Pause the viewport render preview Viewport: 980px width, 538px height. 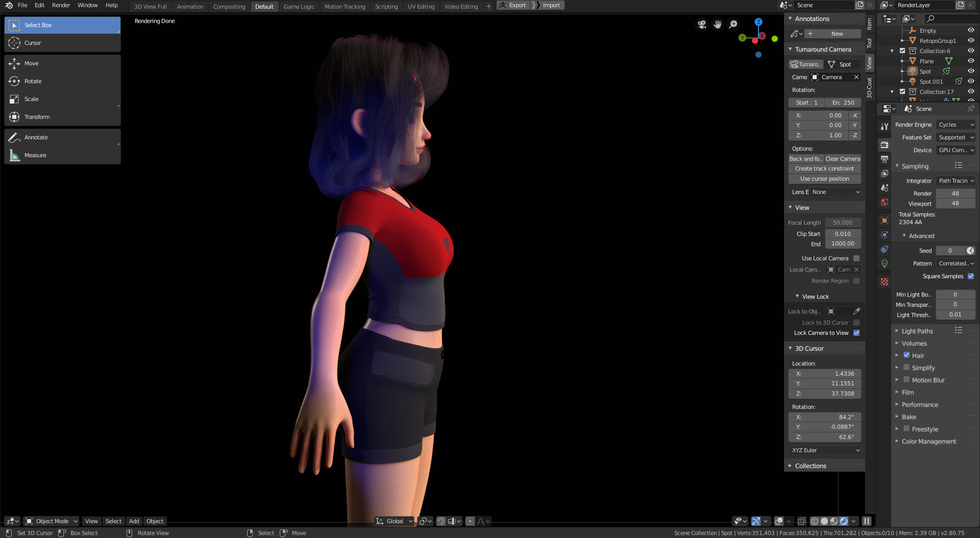coord(867,521)
